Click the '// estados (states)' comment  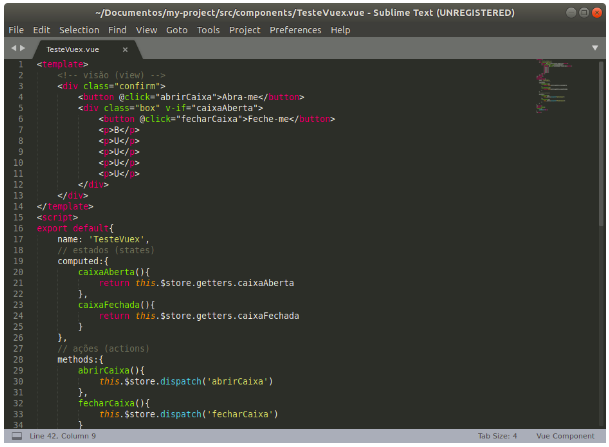point(106,250)
